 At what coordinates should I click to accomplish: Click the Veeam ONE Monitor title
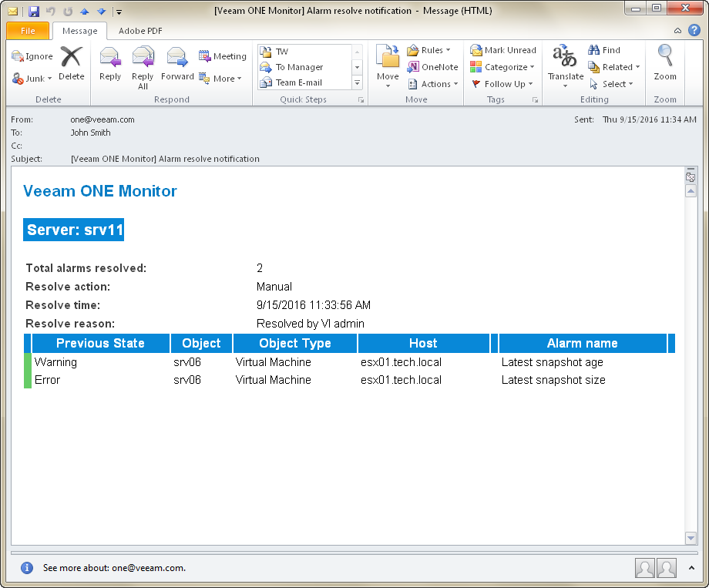coord(100,191)
